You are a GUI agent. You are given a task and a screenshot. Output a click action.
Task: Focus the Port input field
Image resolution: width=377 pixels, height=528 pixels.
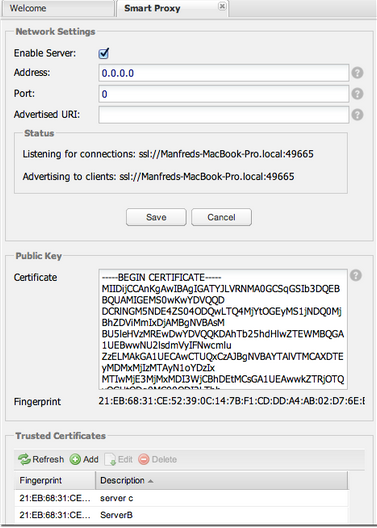tap(224, 94)
